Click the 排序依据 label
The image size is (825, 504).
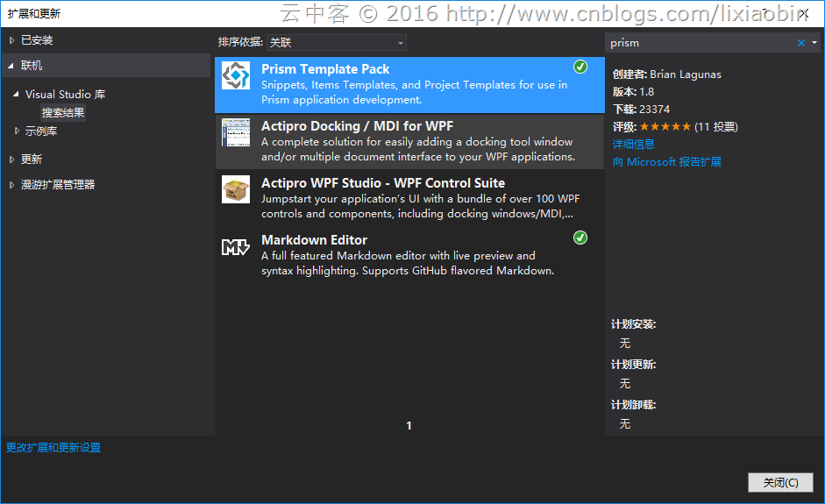[x=240, y=42]
